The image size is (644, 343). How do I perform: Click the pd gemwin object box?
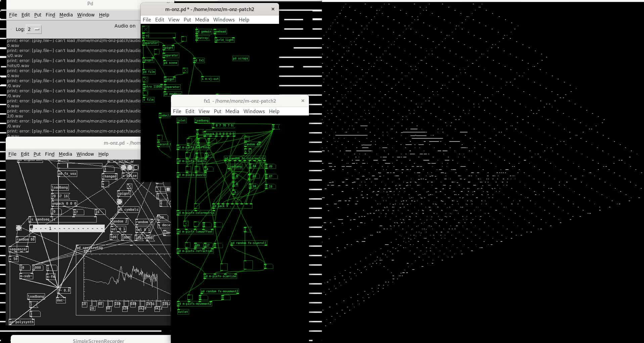[203, 32]
